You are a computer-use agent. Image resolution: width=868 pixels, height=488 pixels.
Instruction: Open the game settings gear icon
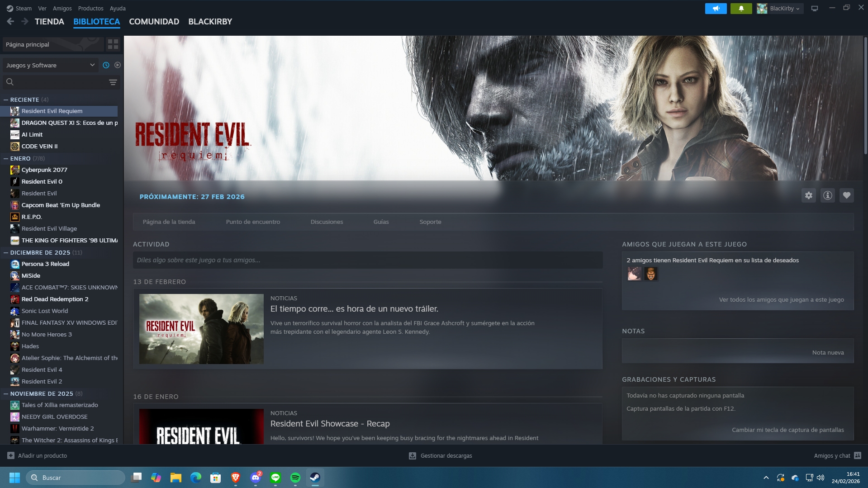click(x=808, y=195)
